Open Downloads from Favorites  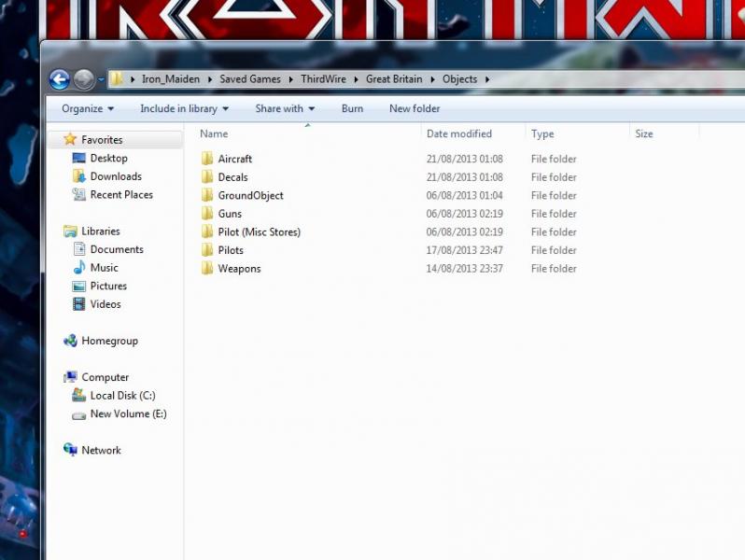[x=116, y=176]
